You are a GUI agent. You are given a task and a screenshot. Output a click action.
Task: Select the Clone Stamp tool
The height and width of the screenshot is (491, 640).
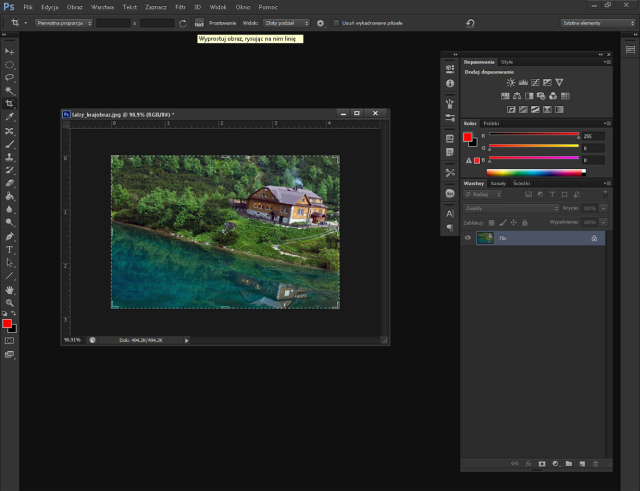[x=9, y=157]
